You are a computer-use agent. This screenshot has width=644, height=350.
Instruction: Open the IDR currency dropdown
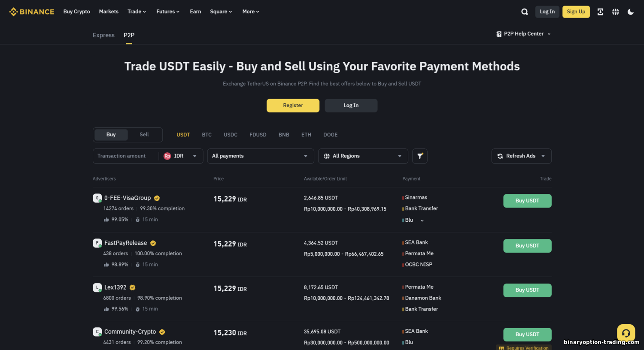coord(181,156)
